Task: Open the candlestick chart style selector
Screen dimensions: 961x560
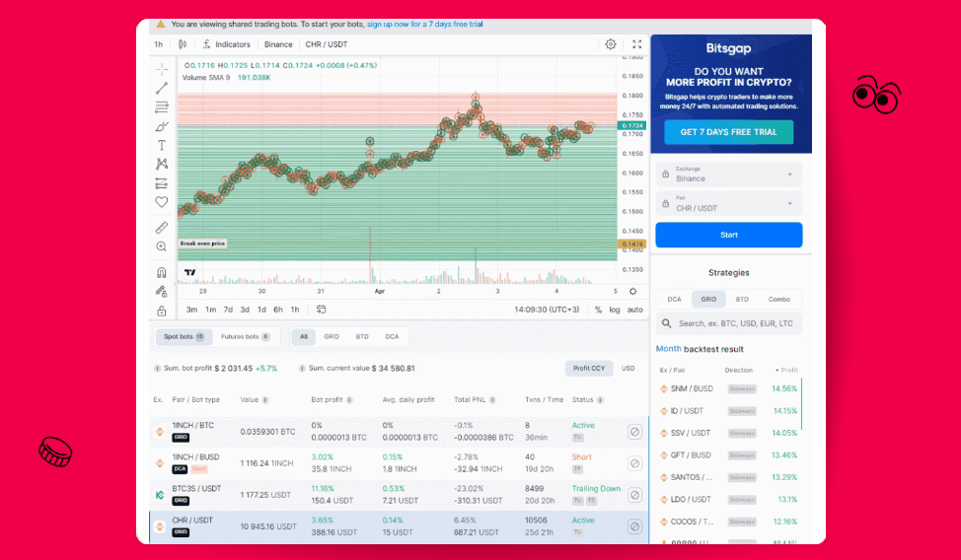Action: click(183, 44)
